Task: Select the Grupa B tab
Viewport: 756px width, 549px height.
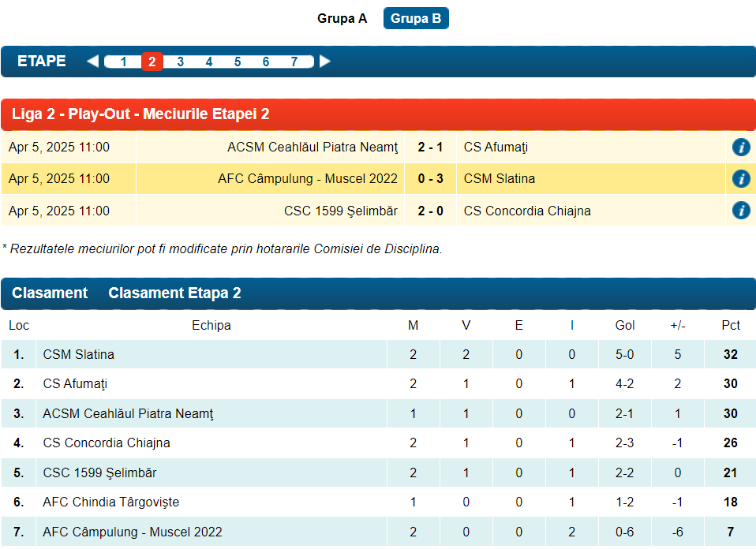Action: [x=416, y=19]
